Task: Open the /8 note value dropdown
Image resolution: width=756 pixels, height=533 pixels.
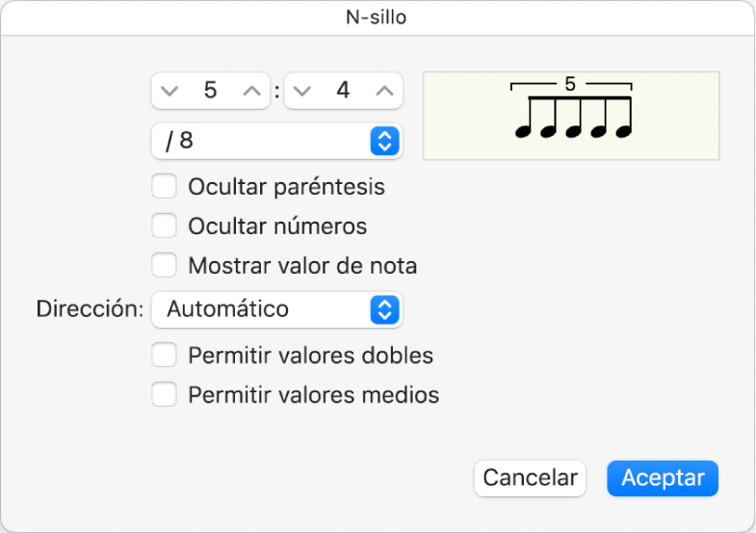Action: (x=276, y=142)
